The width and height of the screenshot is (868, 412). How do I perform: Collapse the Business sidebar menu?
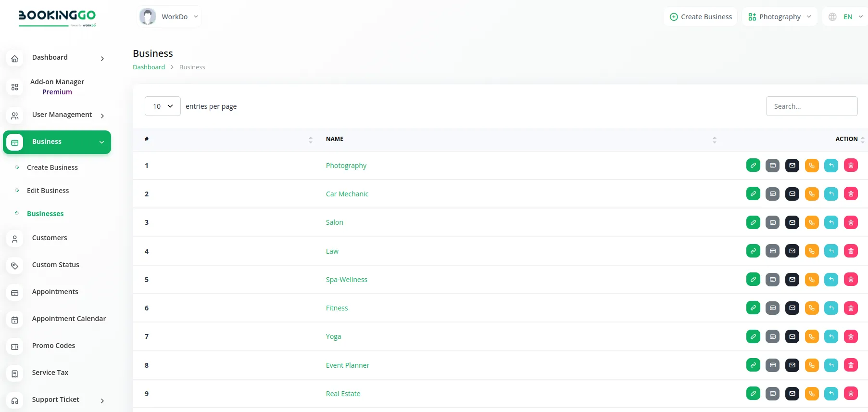(x=57, y=142)
